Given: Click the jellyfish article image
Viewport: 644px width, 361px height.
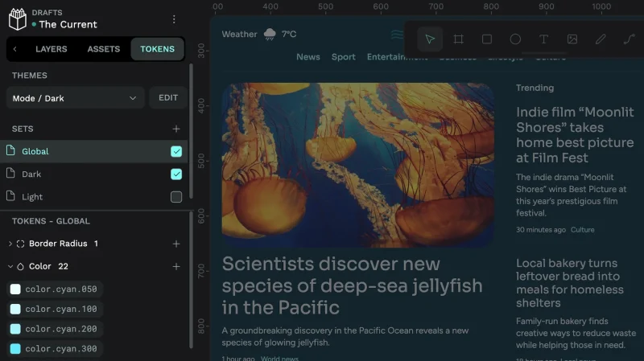Looking at the screenshot, I should click(x=357, y=166).
